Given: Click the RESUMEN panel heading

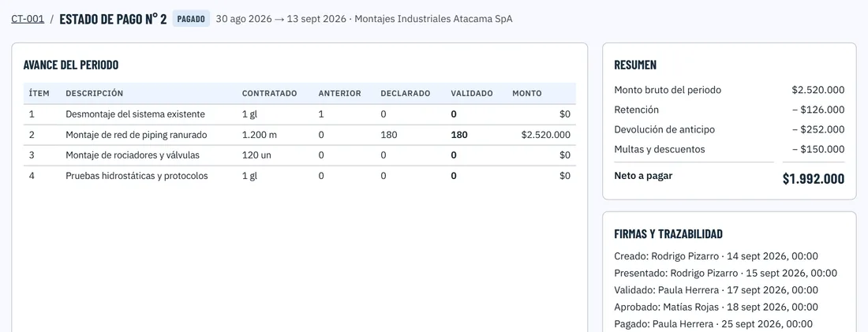Looking at the screenshot, I should tap(635, 65).
